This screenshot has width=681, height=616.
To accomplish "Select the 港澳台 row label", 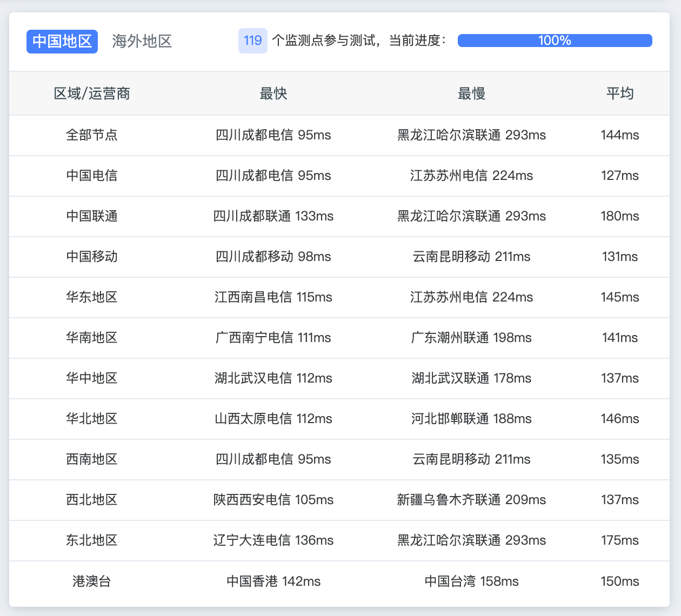I will tap(92, 581).
